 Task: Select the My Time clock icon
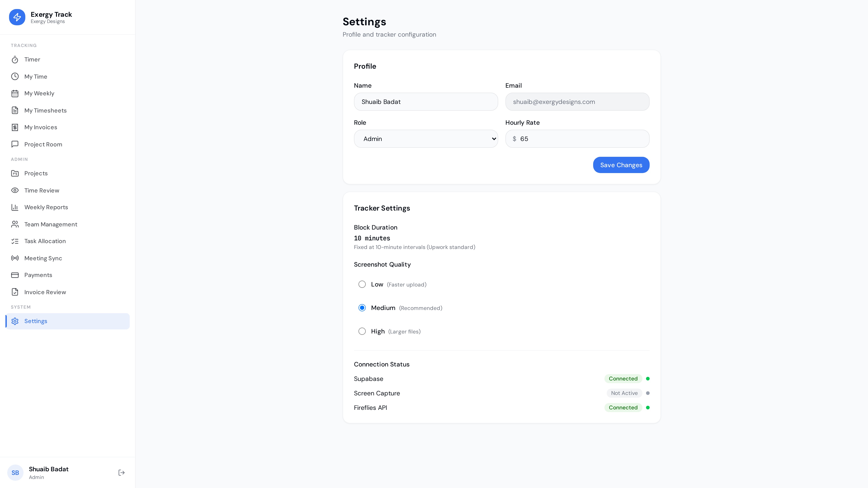pos(15,76)
